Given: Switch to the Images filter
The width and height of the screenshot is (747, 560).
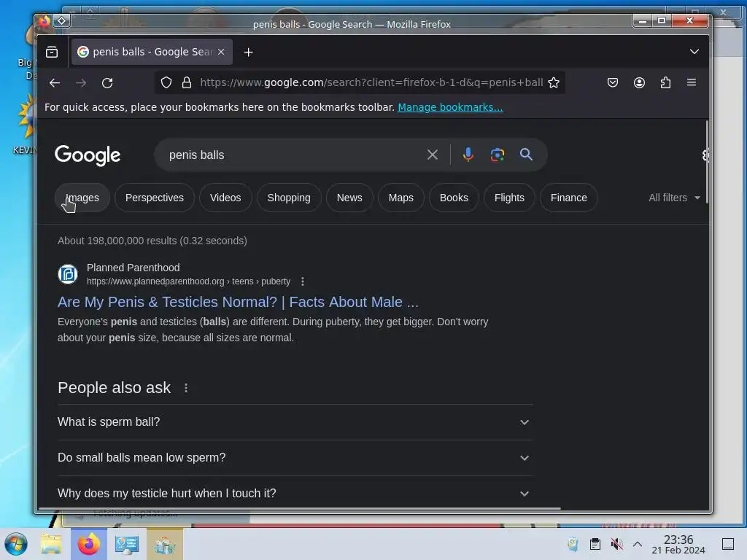Looking at the screenshot, I should (x=82, y=198).
